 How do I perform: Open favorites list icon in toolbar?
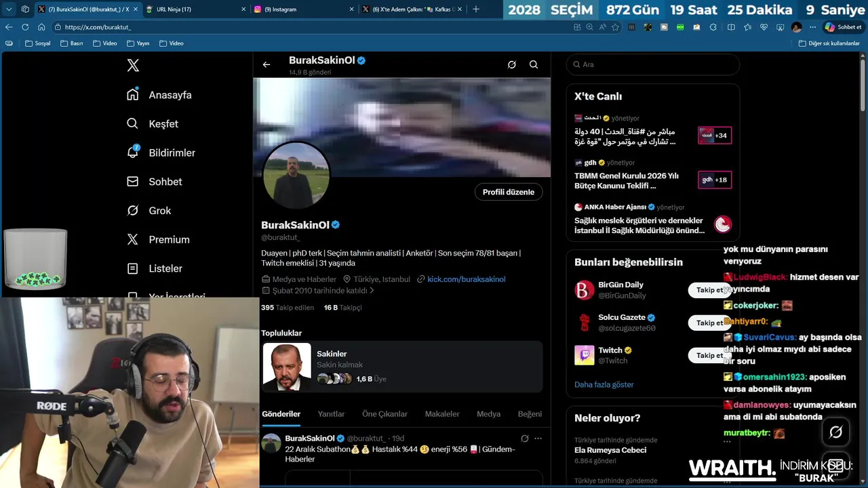pyautogui.click(x=747, y=27)
